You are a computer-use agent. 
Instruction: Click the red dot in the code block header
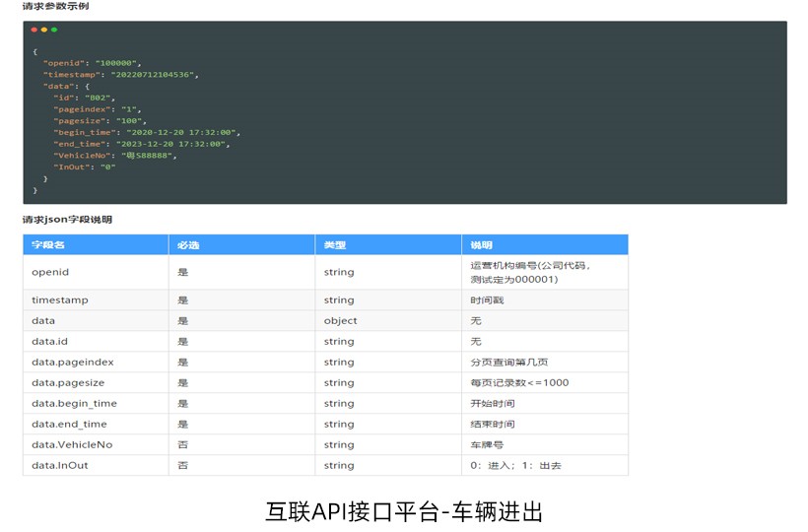pos(34,30)
